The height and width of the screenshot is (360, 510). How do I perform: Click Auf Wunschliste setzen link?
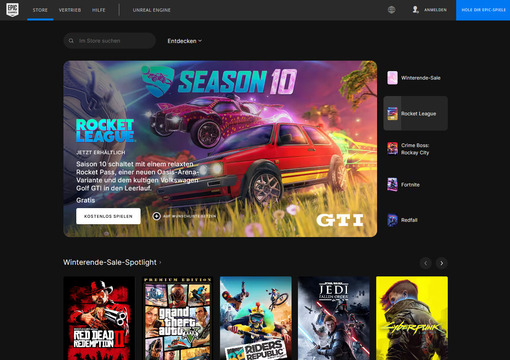(x=189, y=216)
